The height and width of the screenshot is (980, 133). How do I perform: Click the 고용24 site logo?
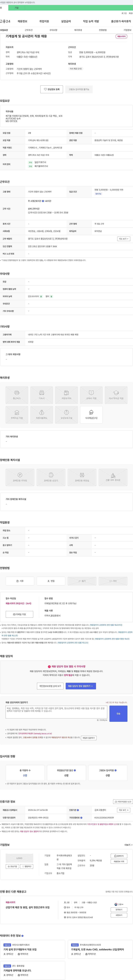[5, 21]
